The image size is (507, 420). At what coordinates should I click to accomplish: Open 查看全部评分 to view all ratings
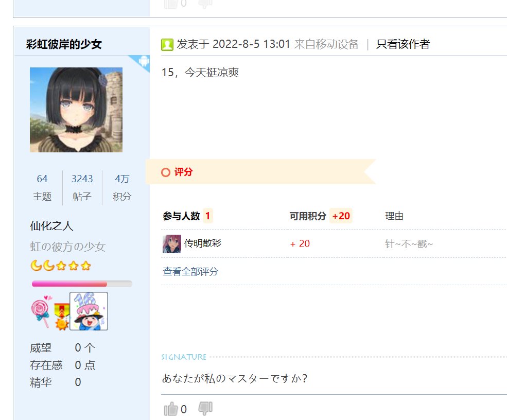(x=190, y=271)
